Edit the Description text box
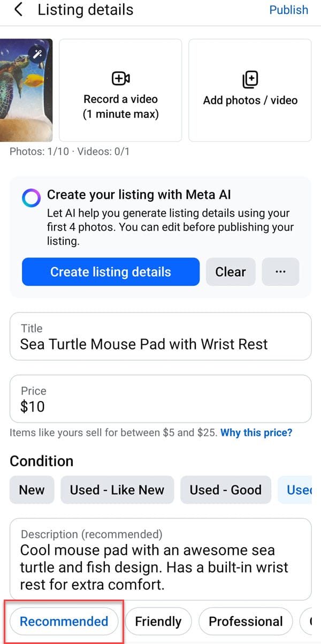This screenshot has width=321, height=644. coord(160,566)
